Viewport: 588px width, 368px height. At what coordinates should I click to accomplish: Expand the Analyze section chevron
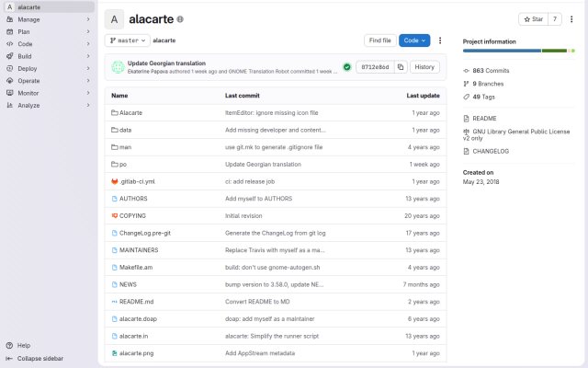88,106
